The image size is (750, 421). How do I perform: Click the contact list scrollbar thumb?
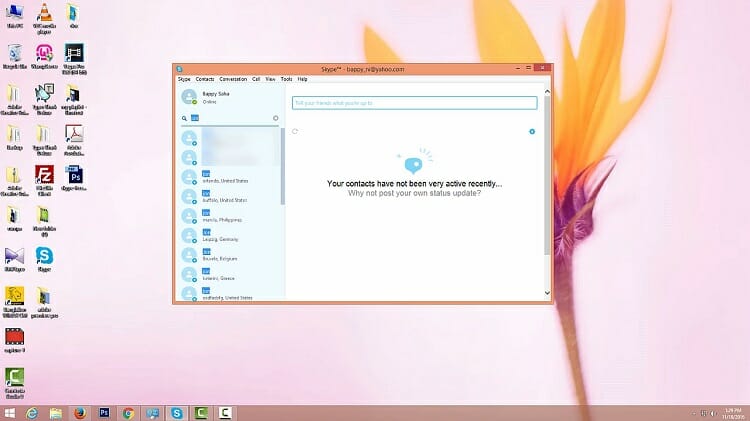(x=283, y=166)
